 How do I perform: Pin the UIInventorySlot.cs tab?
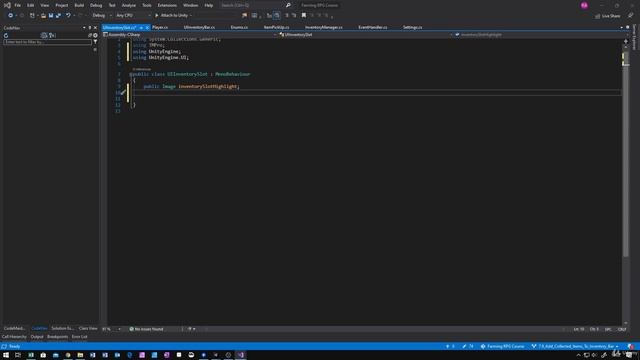pyautogui.click(x=141, y=28)
